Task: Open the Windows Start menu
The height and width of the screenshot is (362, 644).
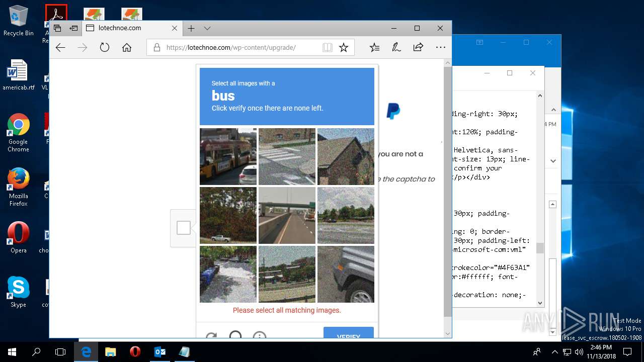Action: 12,352
